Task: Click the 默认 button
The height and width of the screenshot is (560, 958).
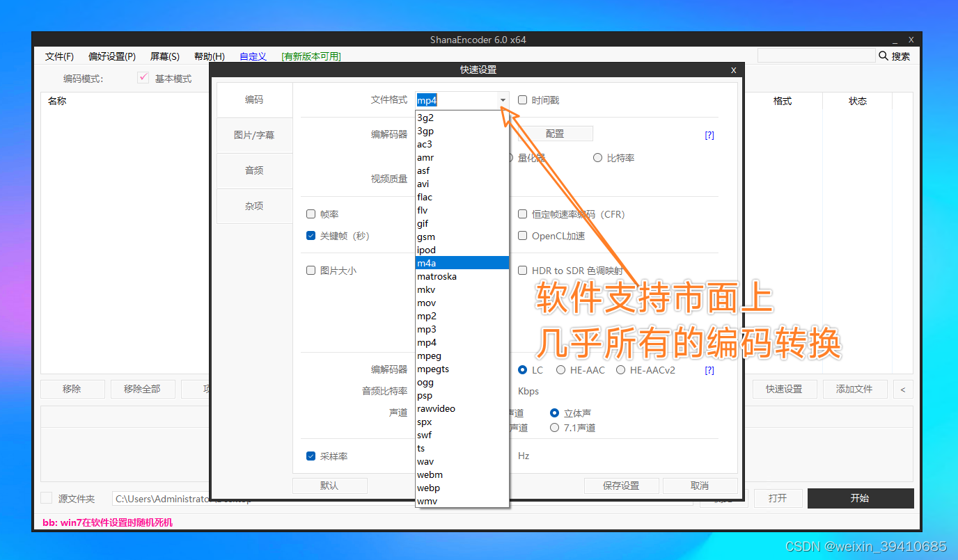Action: [329, 486]
